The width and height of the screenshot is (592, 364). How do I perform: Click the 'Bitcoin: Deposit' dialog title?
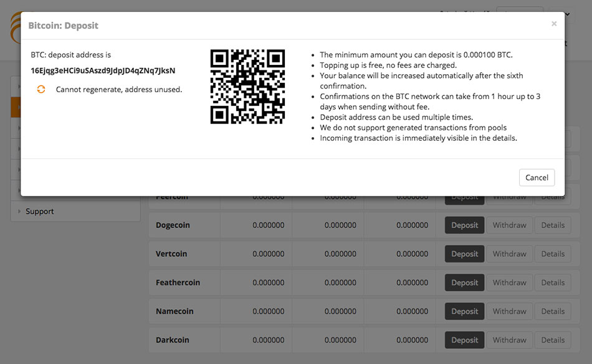64,26
